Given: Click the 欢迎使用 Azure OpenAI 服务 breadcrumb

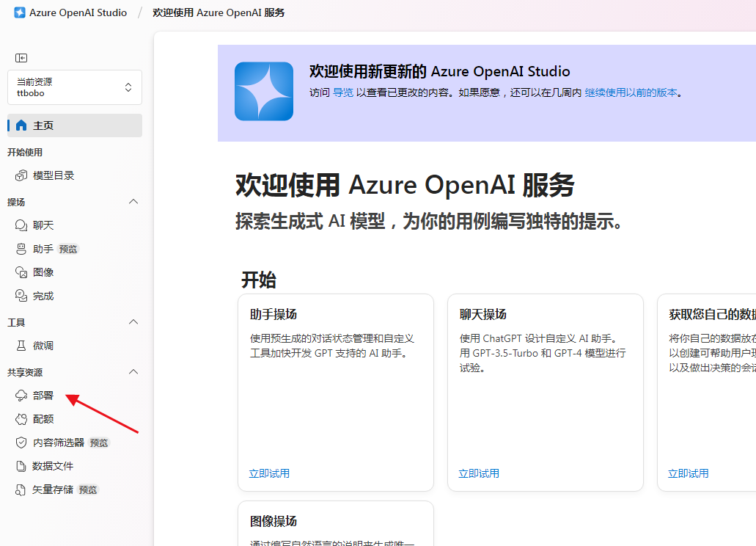Looking at the screenshot, I should tap(219, 12).
